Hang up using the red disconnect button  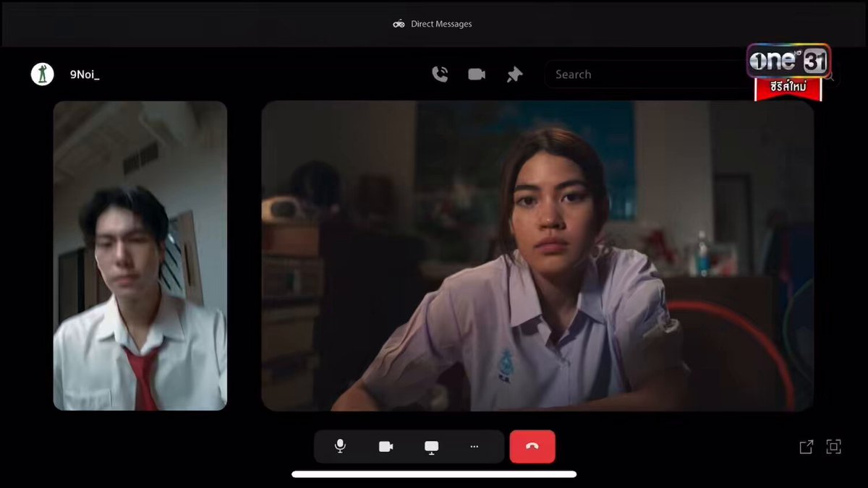point(532,447)
